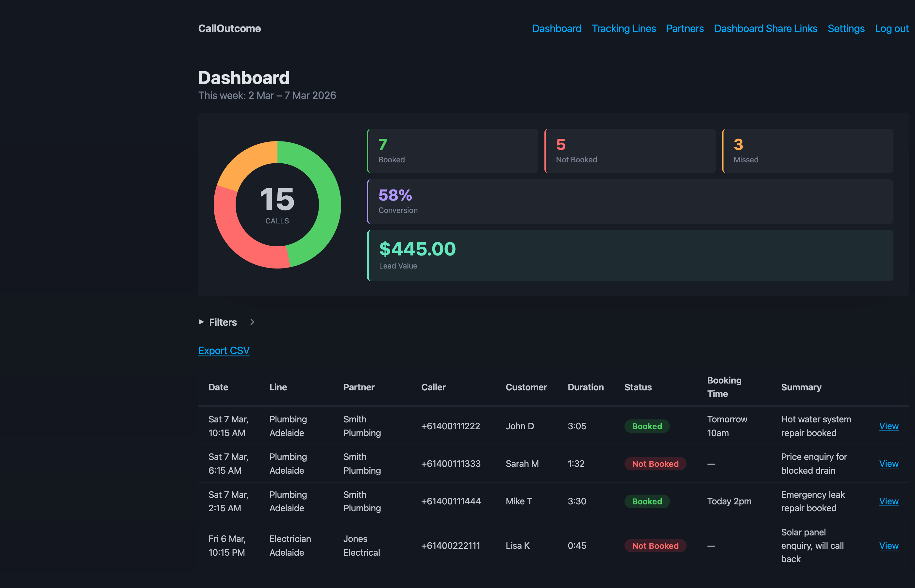View Mike T's emergency leak repair call

coord(889,501)
